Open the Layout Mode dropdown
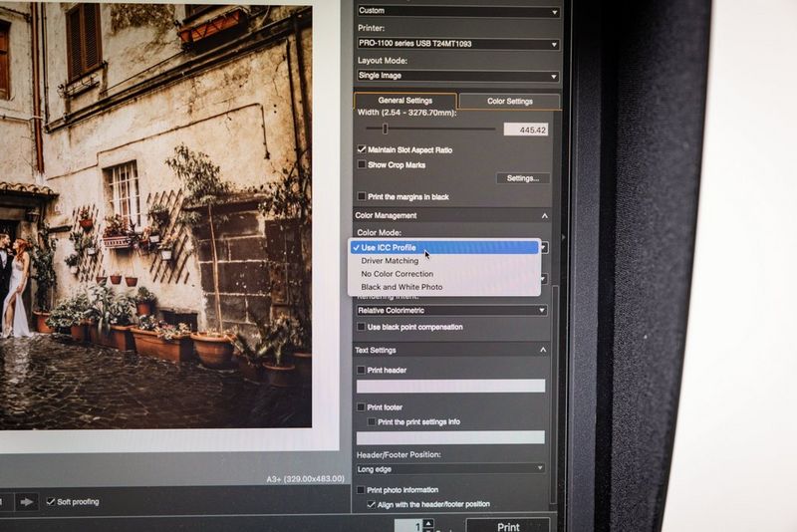Screen dimensions: 797x532 (457, 76)
